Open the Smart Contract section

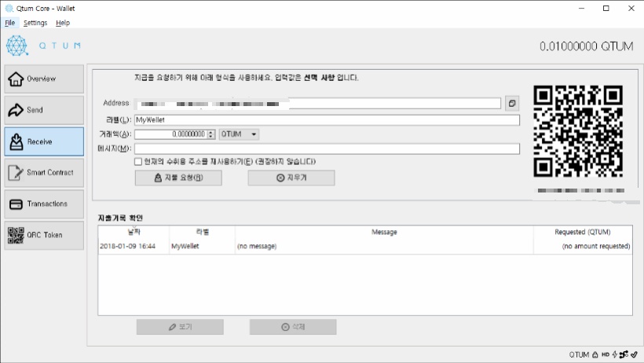[x=44, y=173]
